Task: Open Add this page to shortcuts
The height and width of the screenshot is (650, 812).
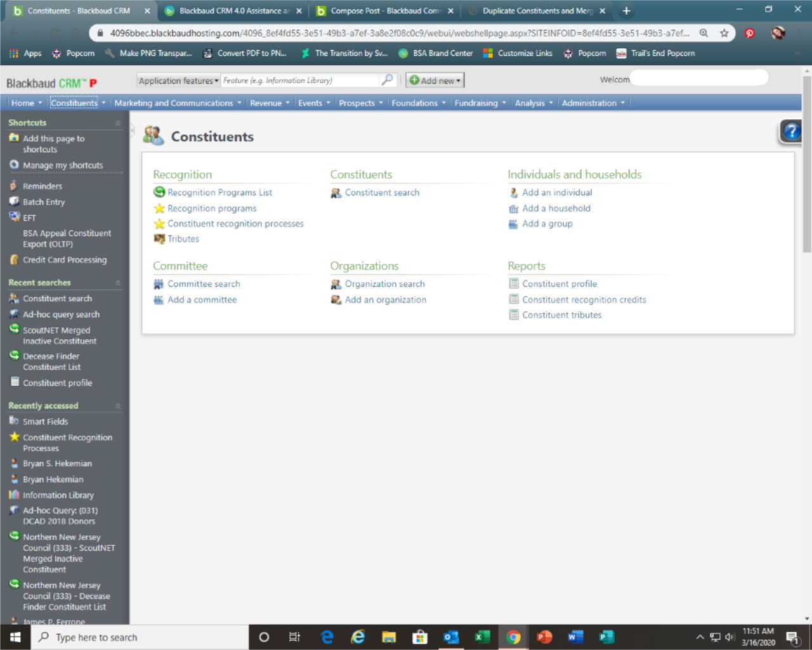Action: click(54, 144)
